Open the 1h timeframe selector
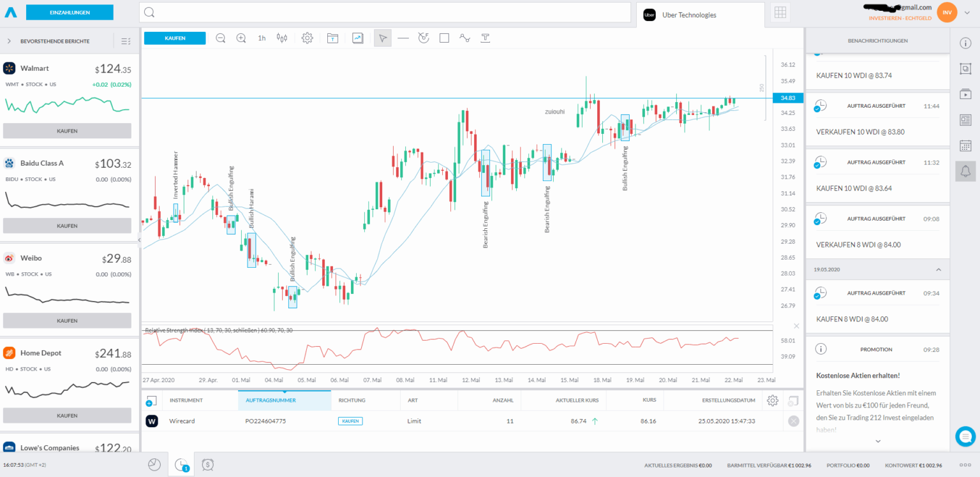The image size is (980, 477). coord(261,38)
